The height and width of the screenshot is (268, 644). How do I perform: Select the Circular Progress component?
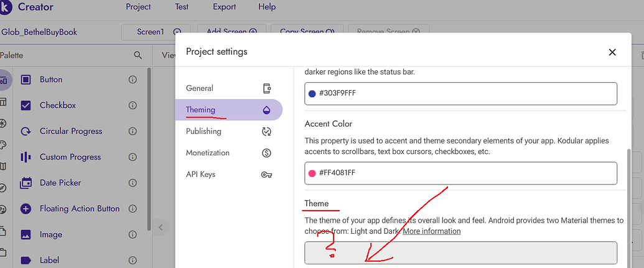(70, 132)
